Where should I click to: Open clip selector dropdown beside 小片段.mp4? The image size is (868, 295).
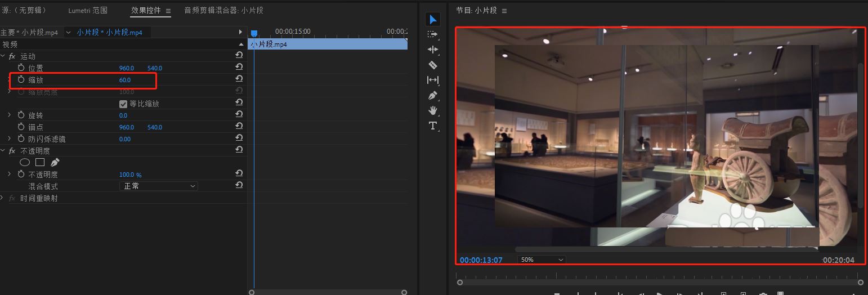click(x=69, y=33)
